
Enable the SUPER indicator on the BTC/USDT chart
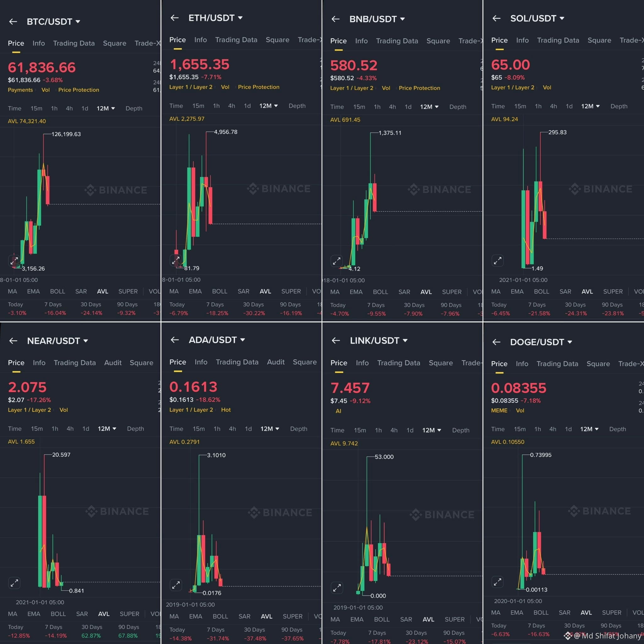[128, 291]
